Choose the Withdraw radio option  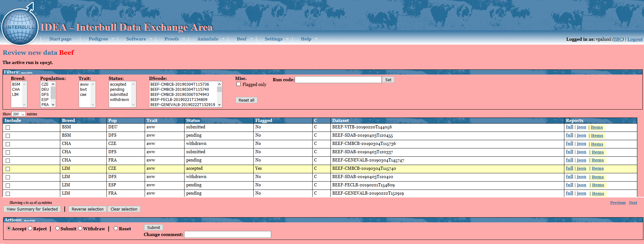80,228
